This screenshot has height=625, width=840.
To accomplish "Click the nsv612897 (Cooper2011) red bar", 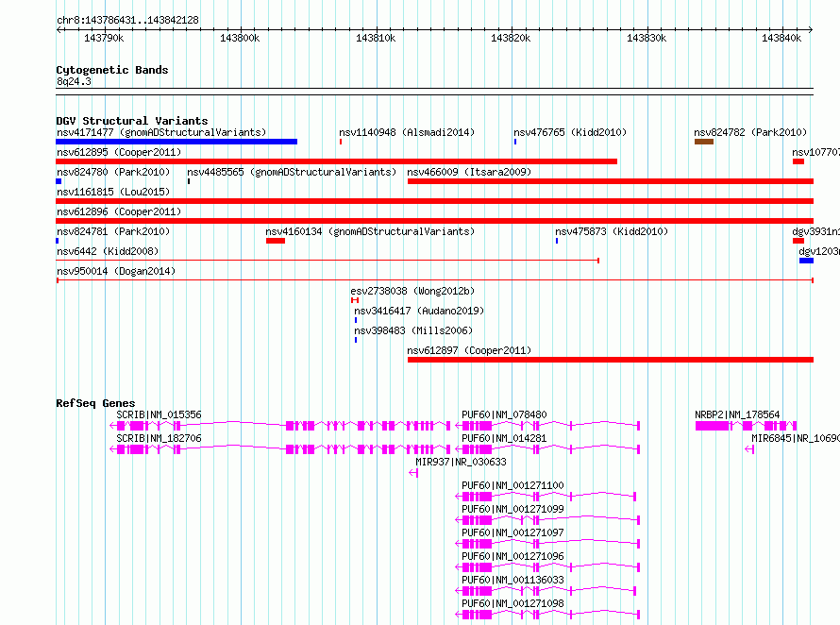I will point(610,360).
